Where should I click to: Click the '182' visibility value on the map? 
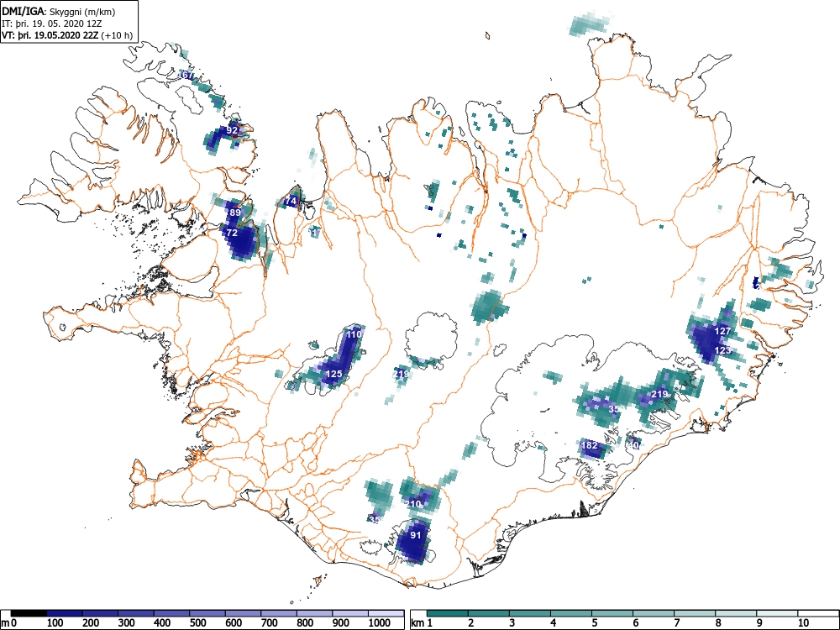[590, 445]
